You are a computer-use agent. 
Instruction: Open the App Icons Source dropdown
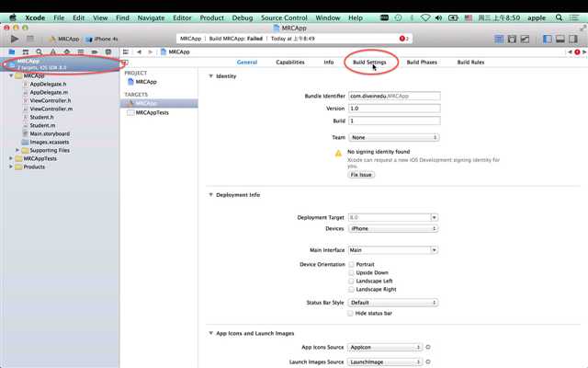(x=385, y=348)
